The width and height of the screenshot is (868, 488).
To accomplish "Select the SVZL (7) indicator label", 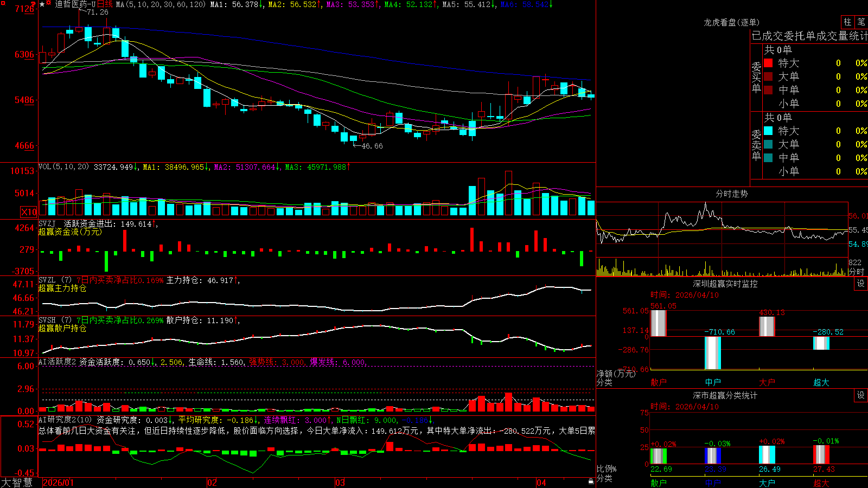I will click(55, 280).
